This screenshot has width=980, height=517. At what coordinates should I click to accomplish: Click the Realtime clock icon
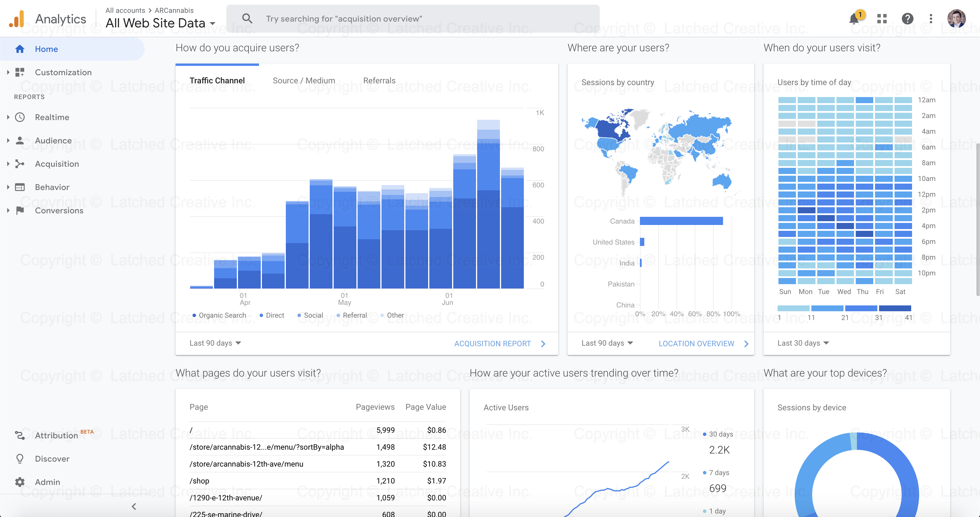click(20, 117)
